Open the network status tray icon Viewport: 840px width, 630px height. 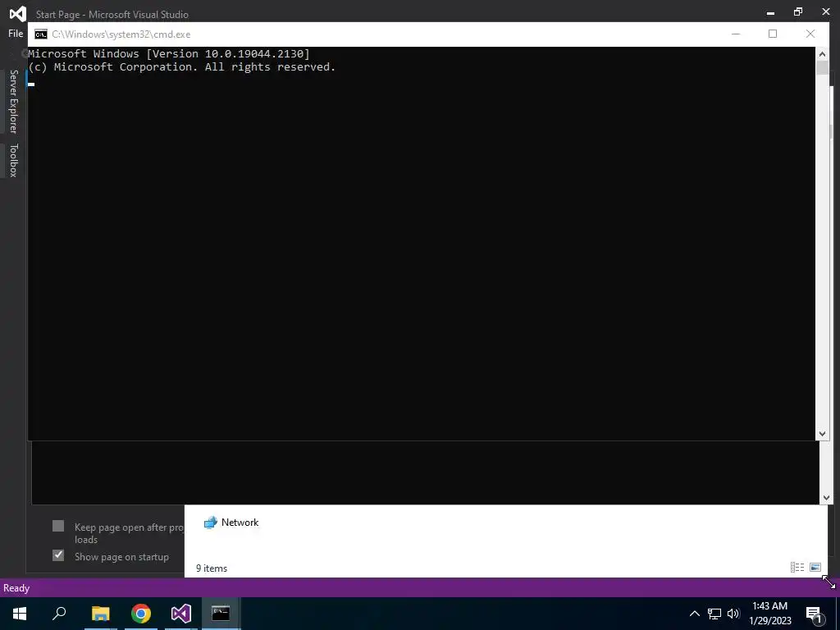coord(714,614)
